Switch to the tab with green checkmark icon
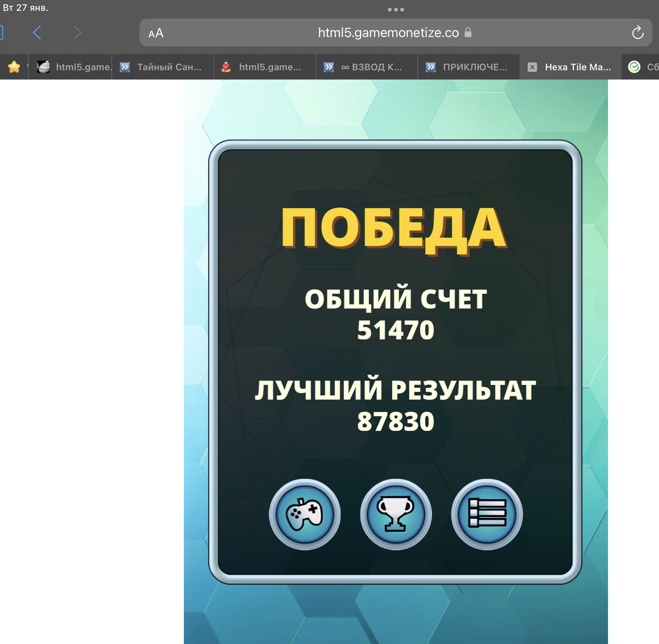Viewport: 659px width, 644px height. pyautogui.click(x=640, y=67)
